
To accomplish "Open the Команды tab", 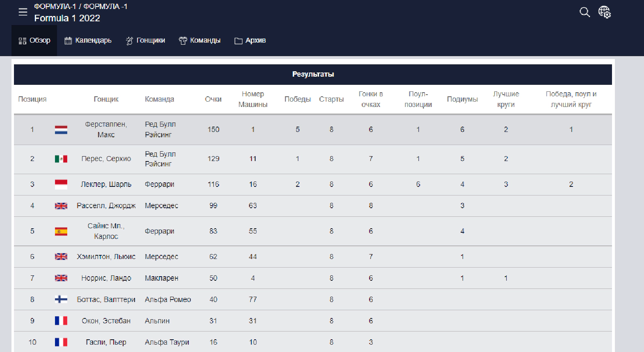I will 199,41.
